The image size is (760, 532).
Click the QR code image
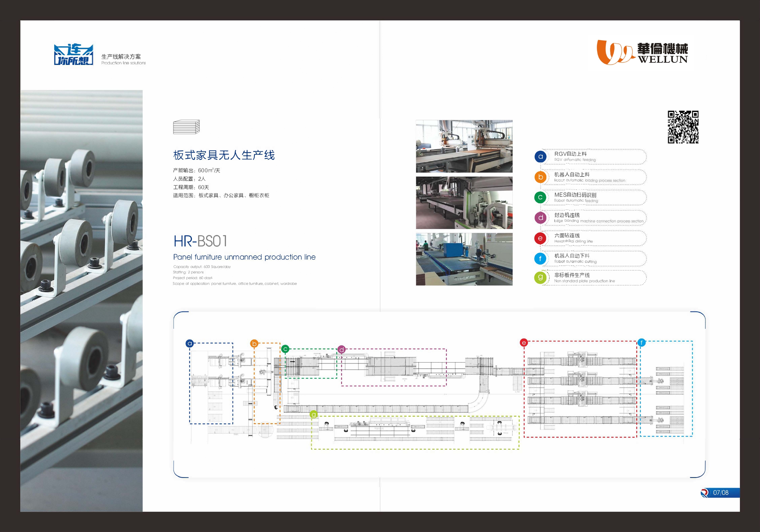683,127
